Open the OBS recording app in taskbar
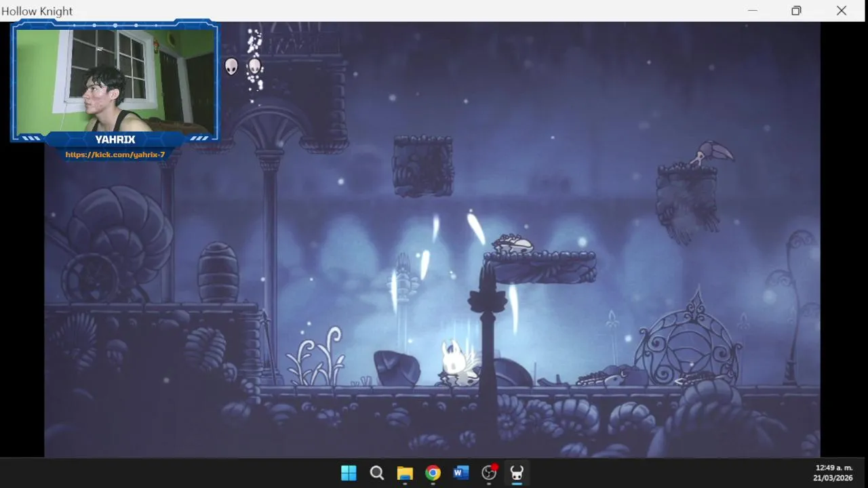This screenshot has height=488, width=868. pyautogui.click(x=489, y=472)
